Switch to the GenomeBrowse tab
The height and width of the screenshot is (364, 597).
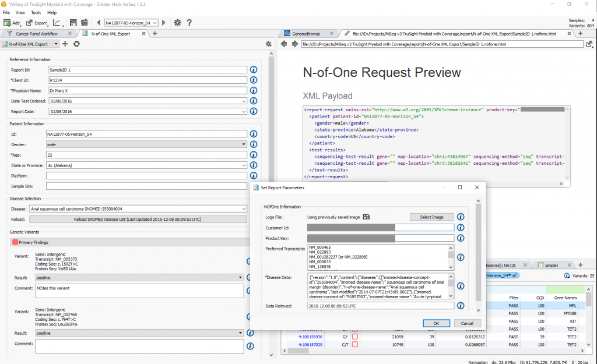tap(306, 34)
